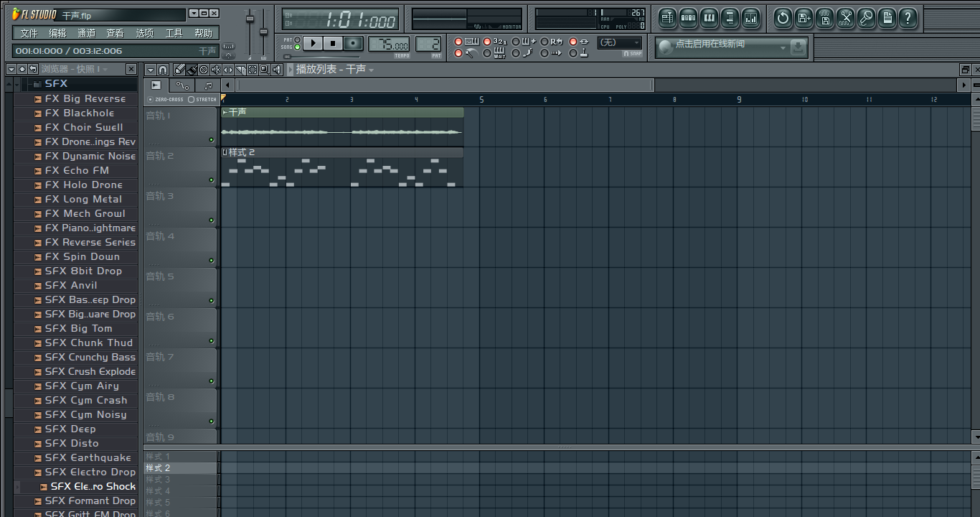Open the help question mark button
The image size is (980, 517).
coord(908,18)
